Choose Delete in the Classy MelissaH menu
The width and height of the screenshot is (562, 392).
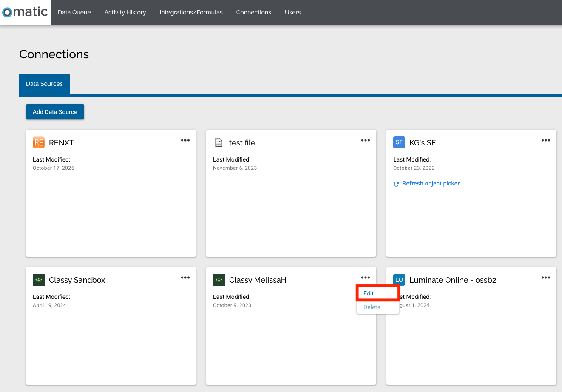coord(372,307)
